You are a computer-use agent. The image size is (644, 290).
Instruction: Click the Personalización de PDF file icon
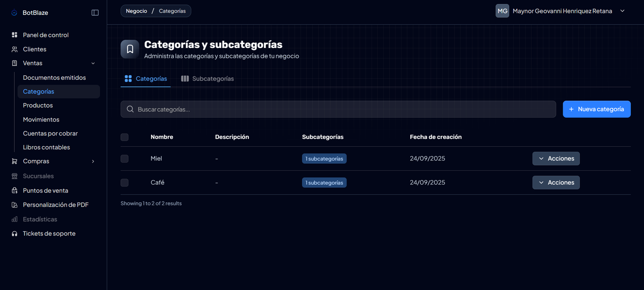point(14,205)
